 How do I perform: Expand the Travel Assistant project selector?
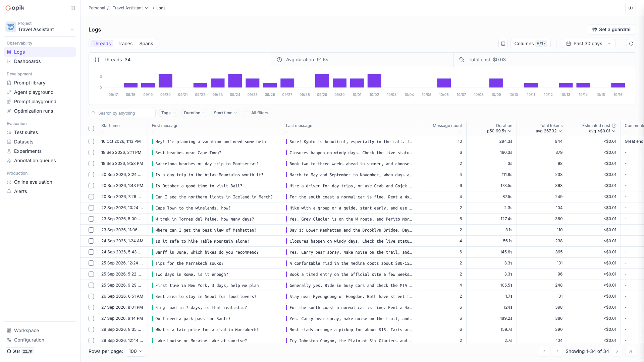40,27
